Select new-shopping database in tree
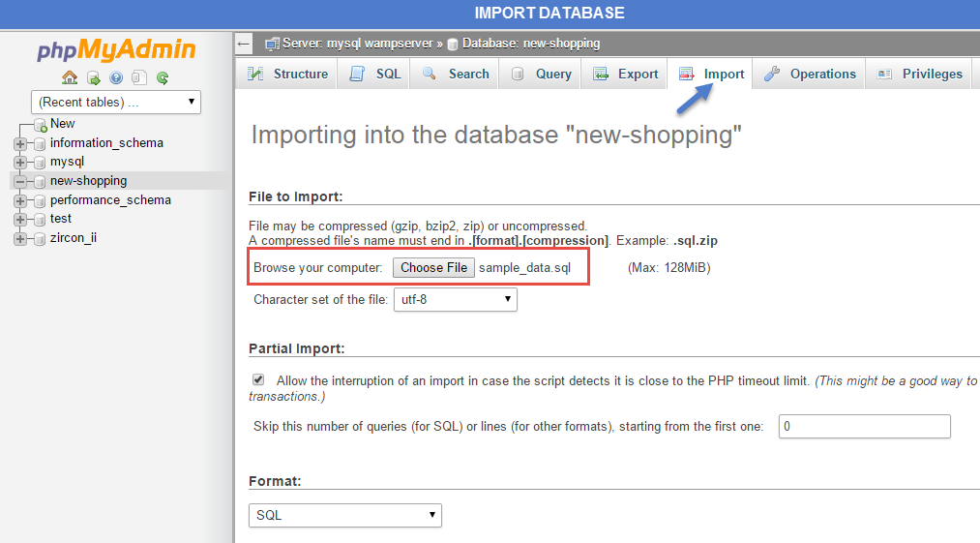 [x=89, y=181]
